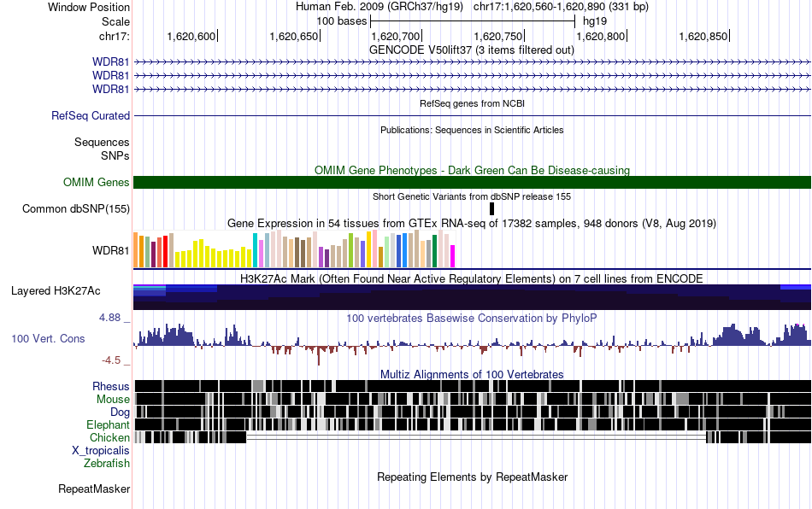Click the 4.88 PhyloP upper axis value
This screenshot has height=509, width=812.
[x=109, y=318]
